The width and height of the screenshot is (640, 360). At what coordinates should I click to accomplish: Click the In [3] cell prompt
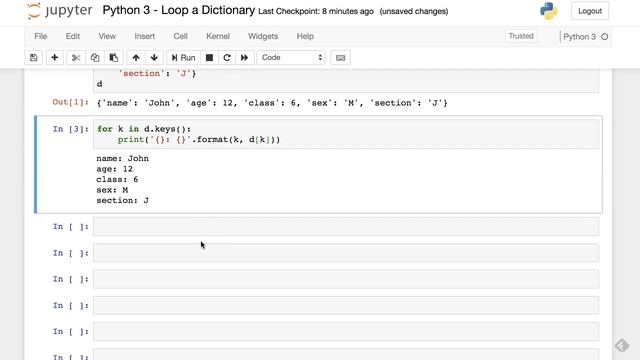point(70,129)
